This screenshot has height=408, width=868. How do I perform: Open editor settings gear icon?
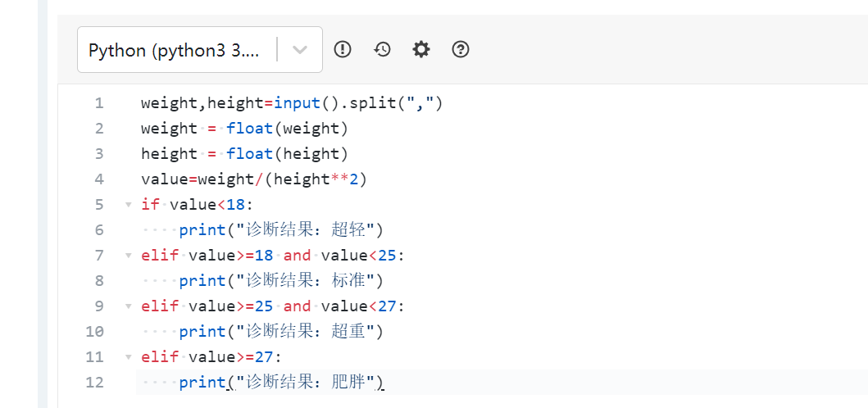tap(421, 50)
